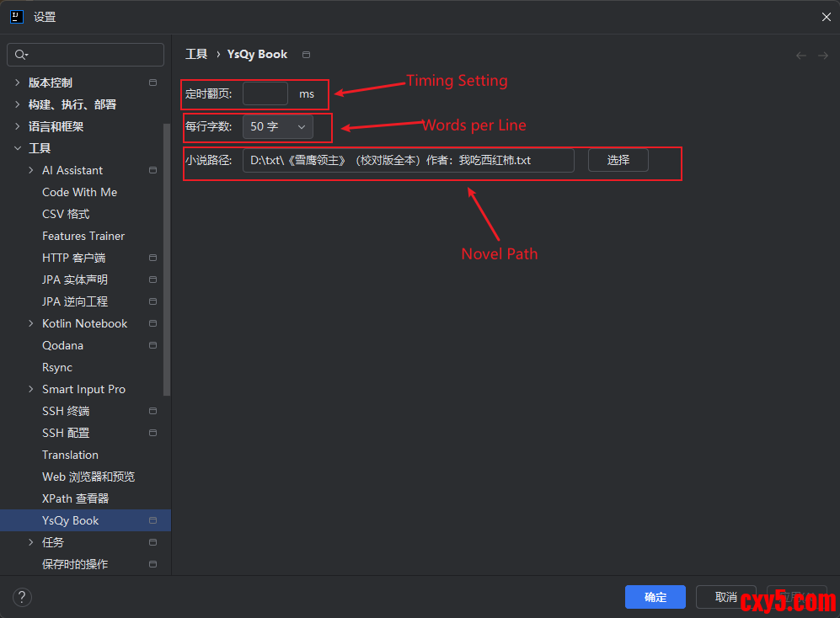The width and height of the screenshot is (840, 618).
Task: Select Features Trainer in the sidebar
Action: (x=83, y=236)
